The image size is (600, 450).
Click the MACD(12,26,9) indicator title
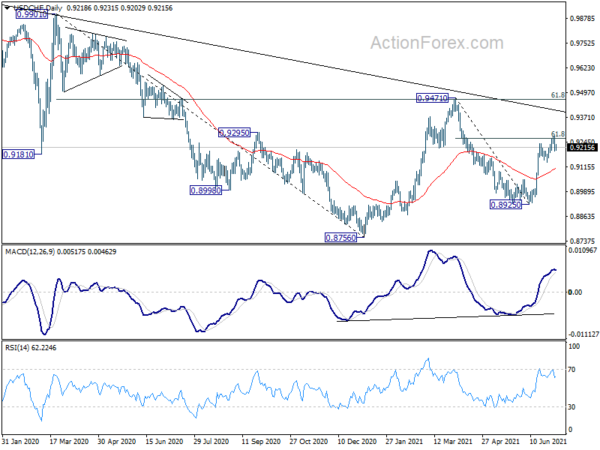tap(30, 252)
